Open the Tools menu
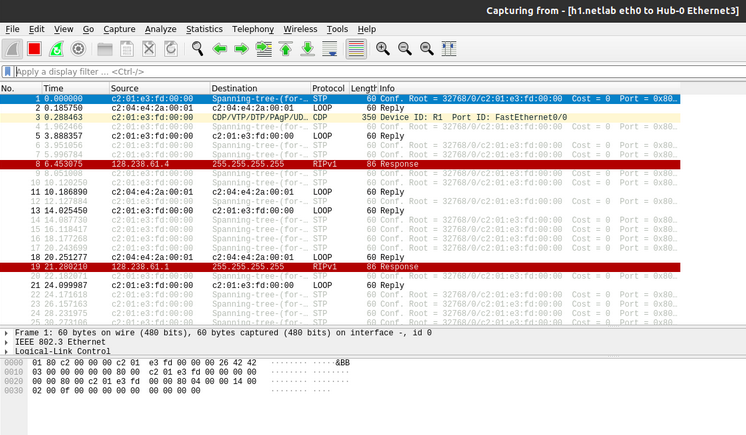This screenshot has width=746, height=435. click(x=337, y=29)
